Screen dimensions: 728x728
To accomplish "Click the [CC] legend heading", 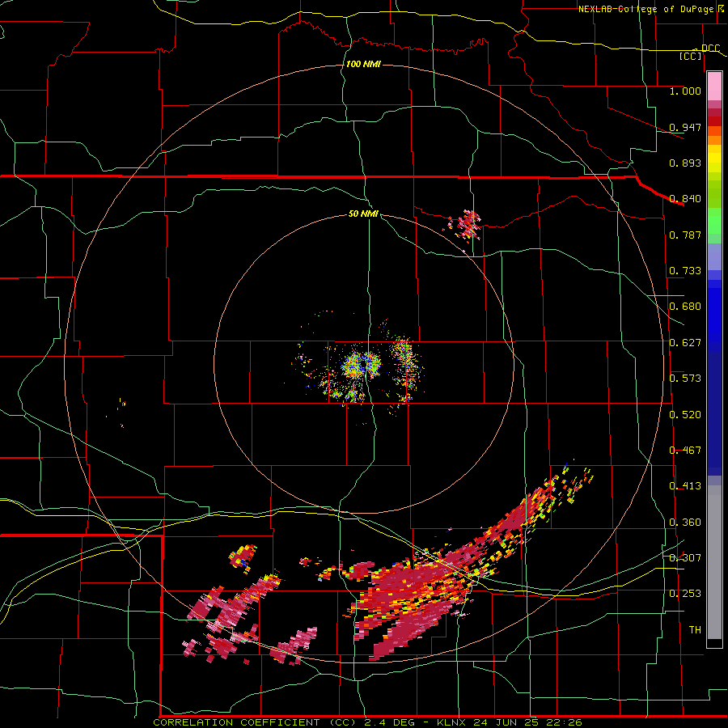I will (x=691, y=56).
